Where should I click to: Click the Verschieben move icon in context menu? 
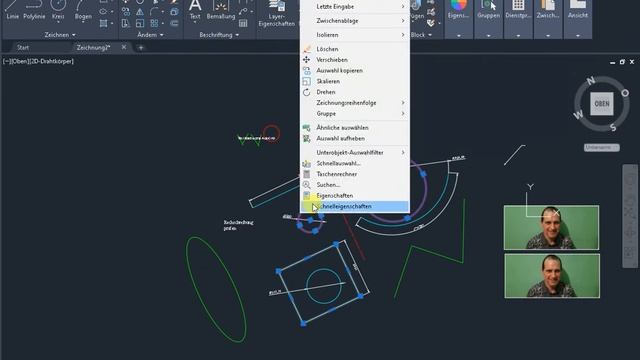(x=307, y=60)
